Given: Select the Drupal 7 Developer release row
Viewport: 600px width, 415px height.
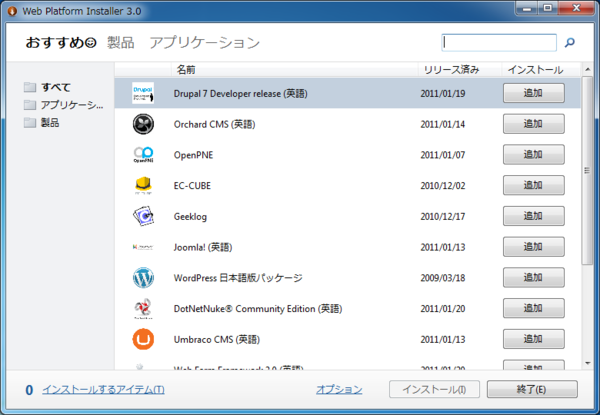Looking at the screenshot, I should (x=347, y=93).
